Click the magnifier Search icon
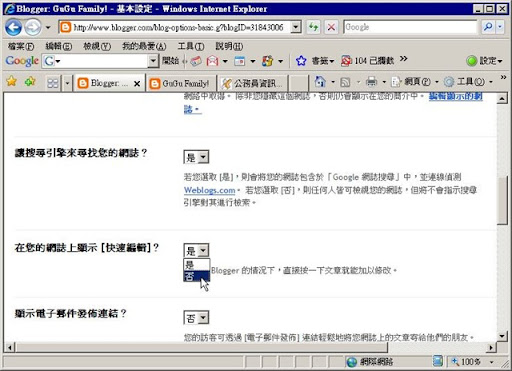The width and height of the screenshot is (512, 371). coord(488,27)
